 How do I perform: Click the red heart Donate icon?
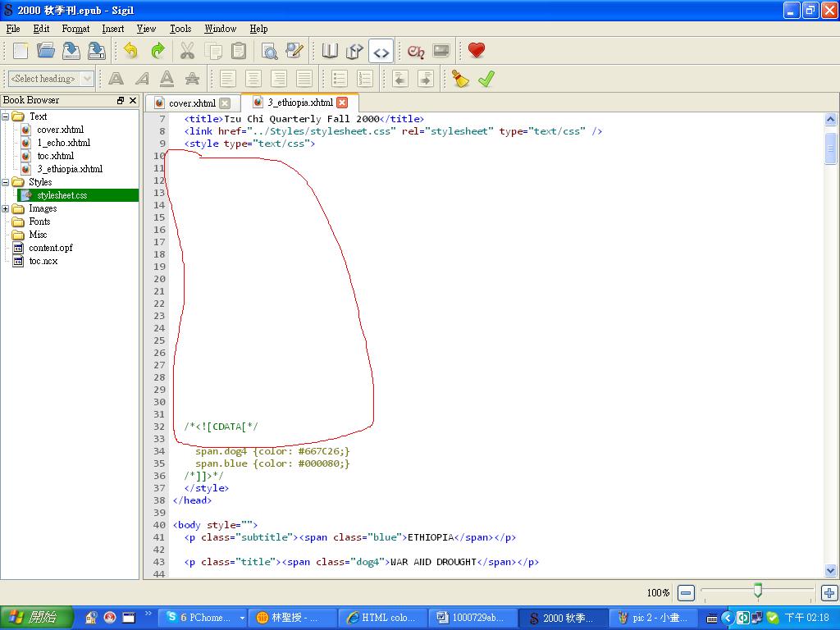477,51
